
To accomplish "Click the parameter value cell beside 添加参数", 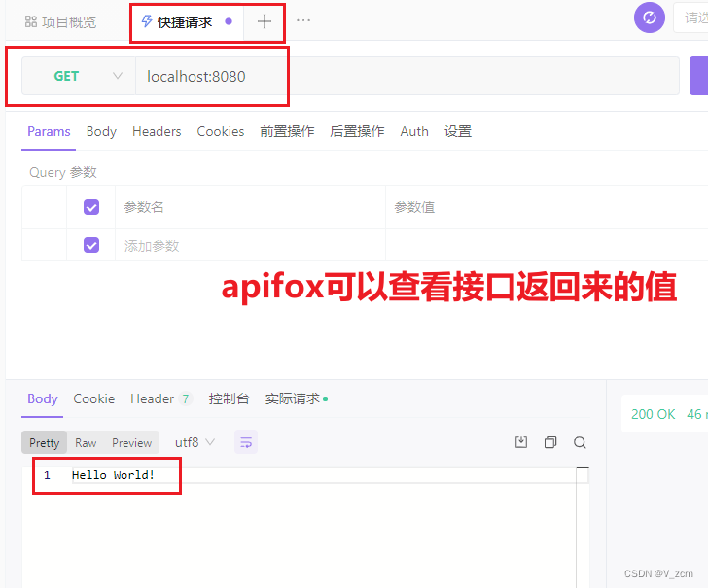I will click(x=547, y=246).
